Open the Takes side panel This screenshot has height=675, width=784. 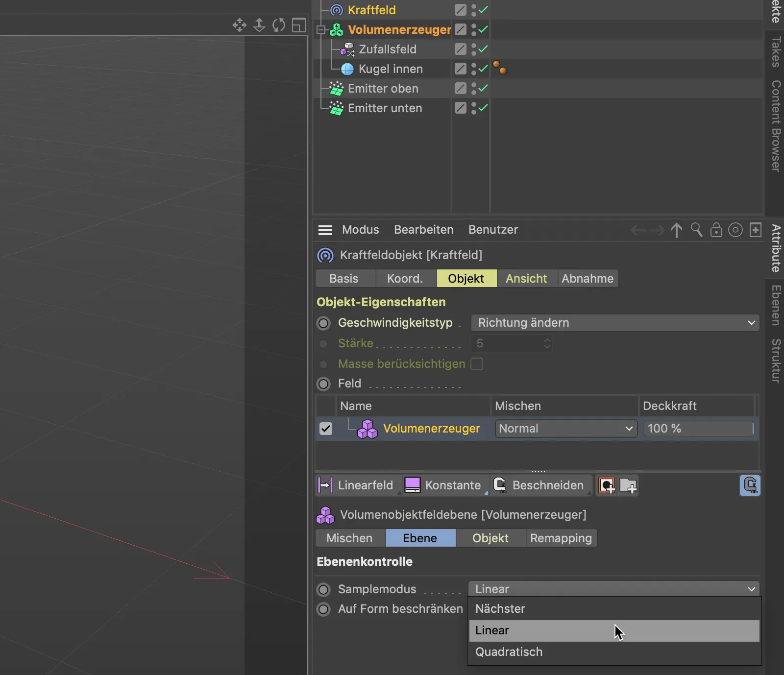776,52
